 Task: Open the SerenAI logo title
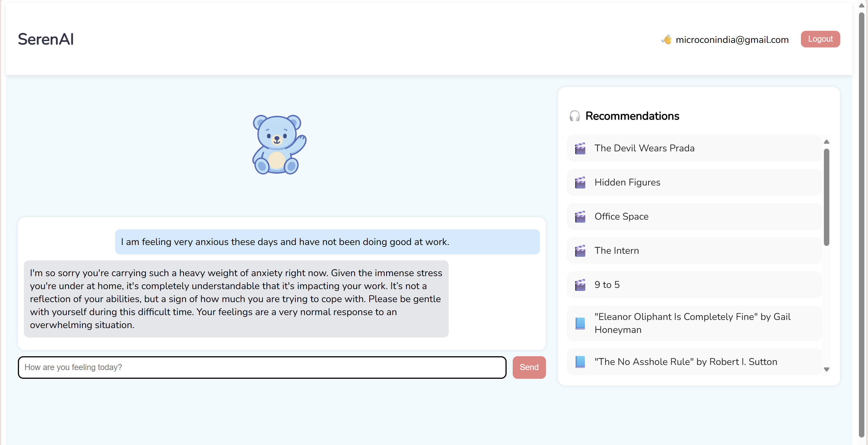point(46,39)
